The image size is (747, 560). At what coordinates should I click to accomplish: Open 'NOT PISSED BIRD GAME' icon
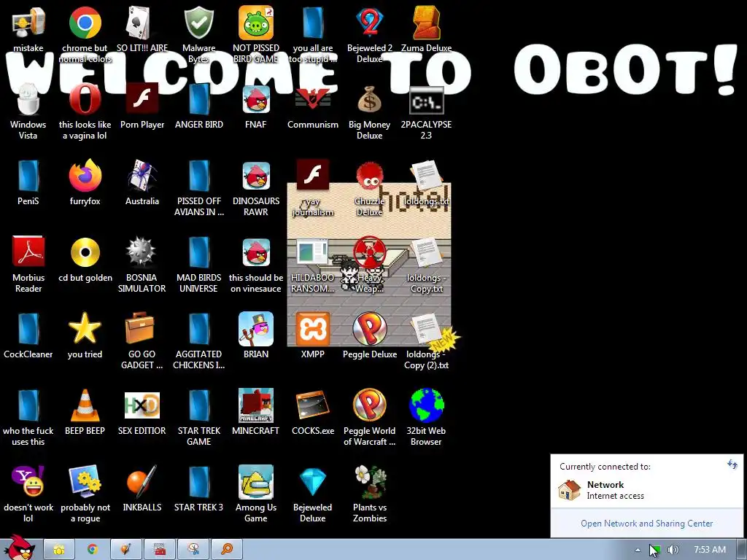point(256,23)
